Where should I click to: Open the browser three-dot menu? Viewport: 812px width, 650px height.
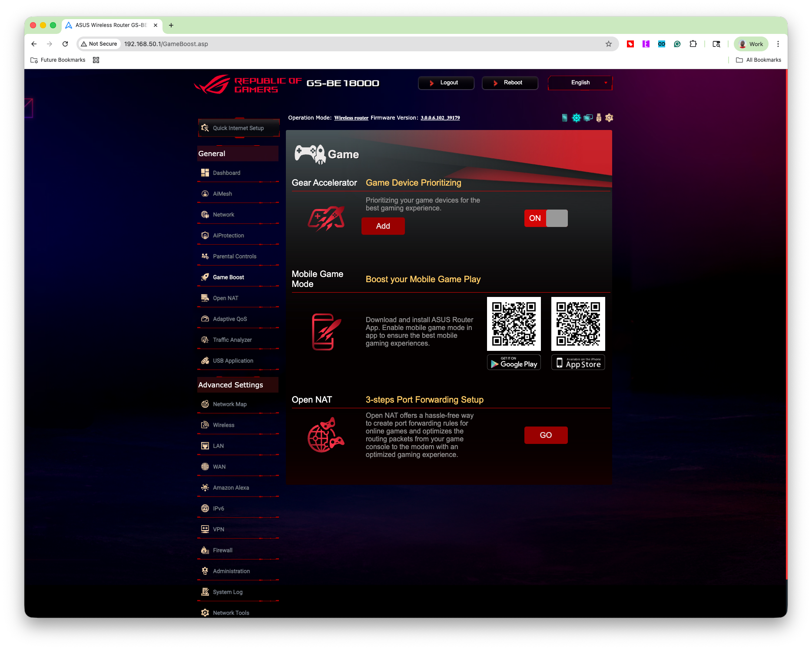point(778,44)
